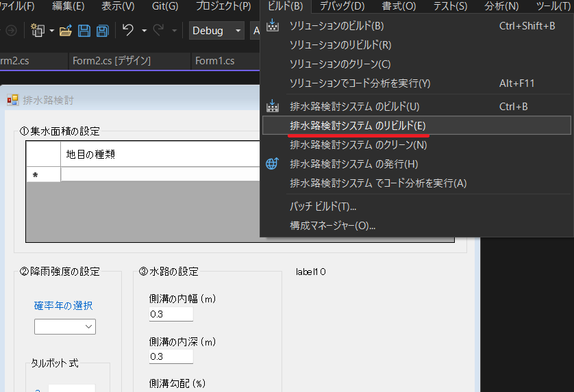Click the navigate forward arrow icon
574x392 pixels.
pos(11,31)
